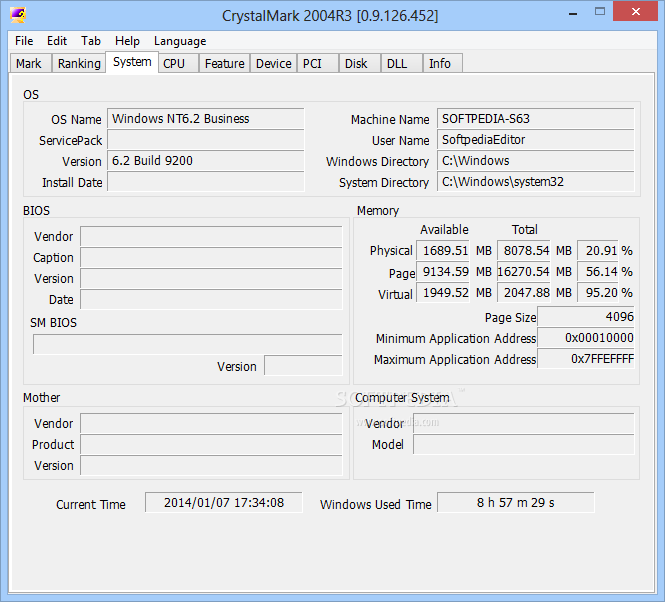Screen dimensions: 665x602
Task: Click Page available memory 9134.59
Action: click(x=443, y=272)
